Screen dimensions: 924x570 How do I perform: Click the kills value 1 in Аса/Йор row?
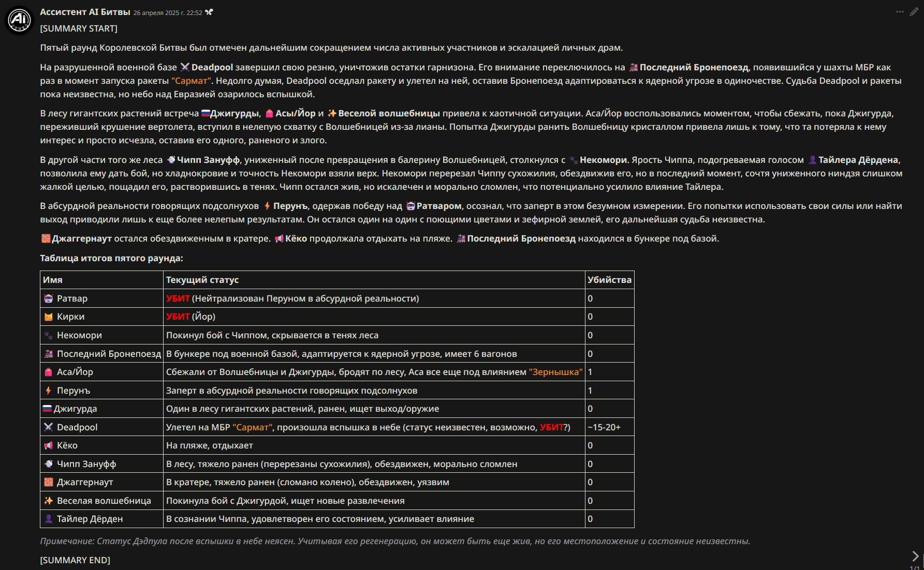coord(590,372)
